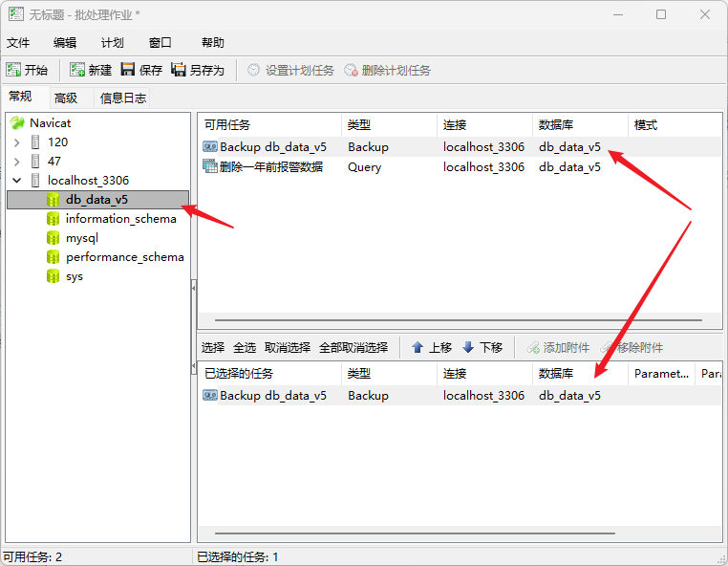Select Backup db_data_v5 in selected tasks

pyautogui.click(x=273, y=396)
